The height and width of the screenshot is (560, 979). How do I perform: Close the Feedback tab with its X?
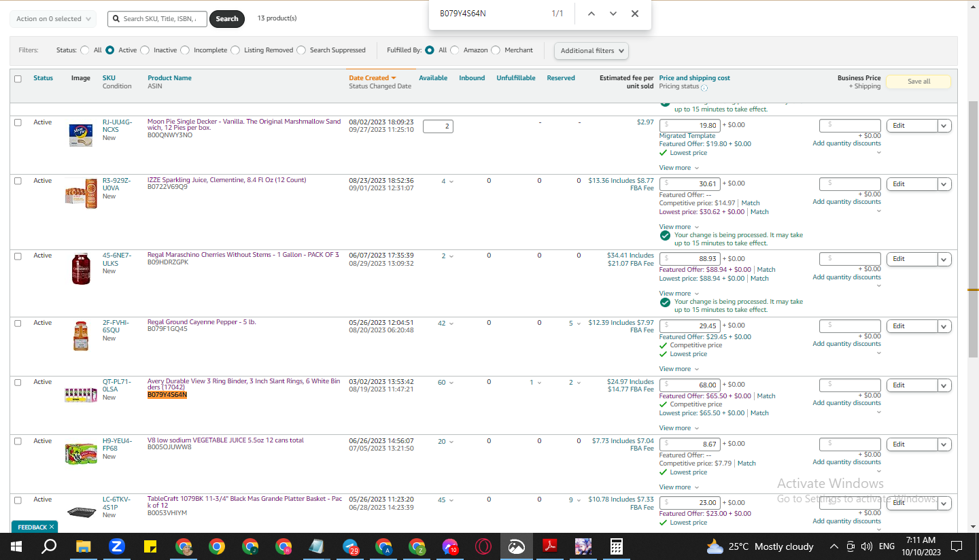(x=52, y=527)
